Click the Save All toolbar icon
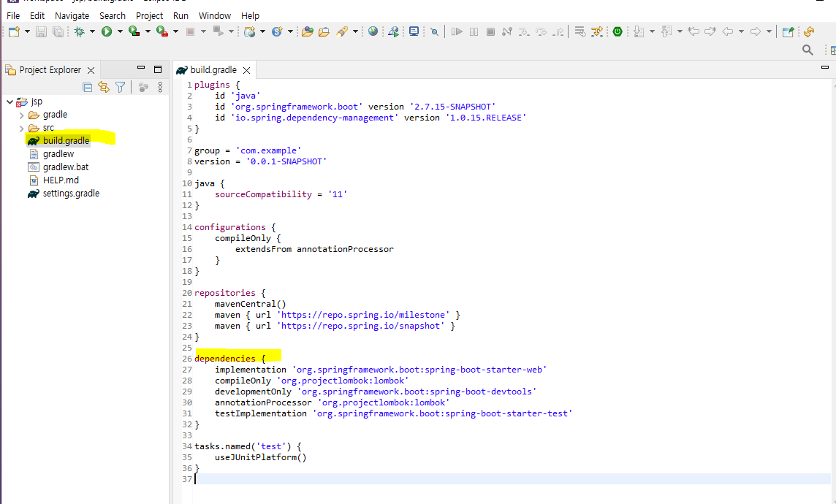This screenshot has width=836, height=504. (x=58, y=32)
